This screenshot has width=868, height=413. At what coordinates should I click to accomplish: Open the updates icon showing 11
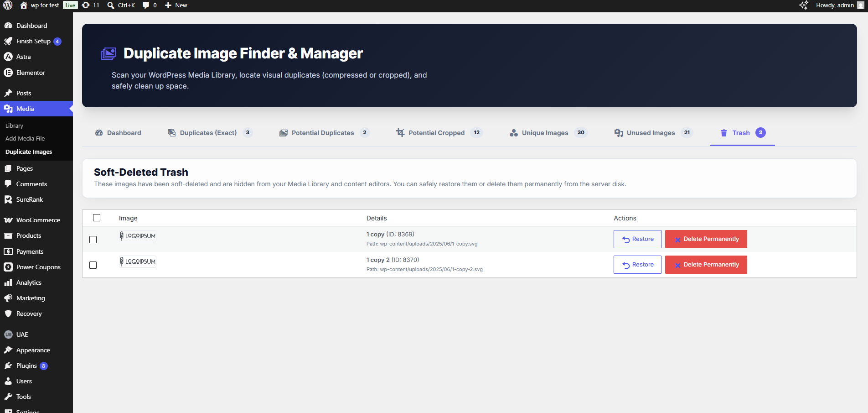pyautogui.click(x=86, y=5)
